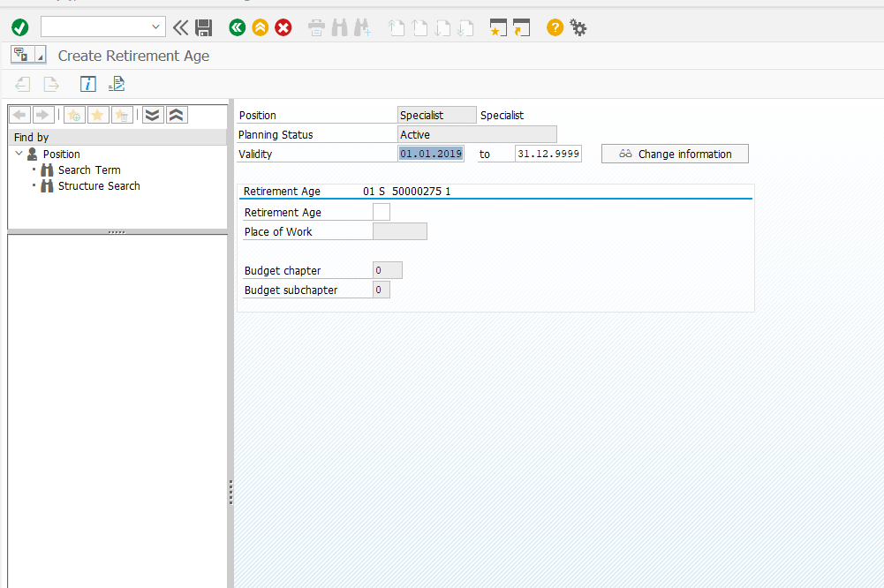The width and height of the screenshot is (884, 588).
Task: Click the green Back icon
Action: click(x=238, y=27)
